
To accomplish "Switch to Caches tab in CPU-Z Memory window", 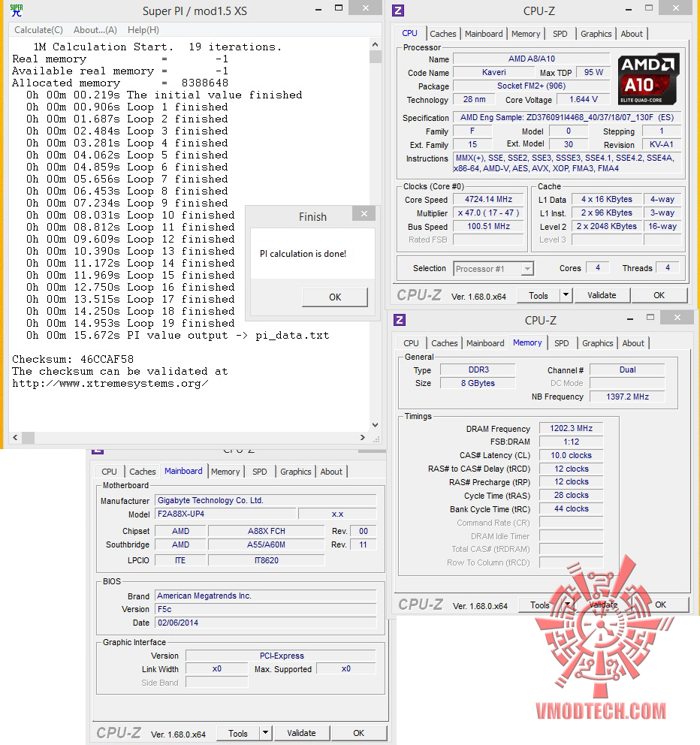I will point(445,343).
